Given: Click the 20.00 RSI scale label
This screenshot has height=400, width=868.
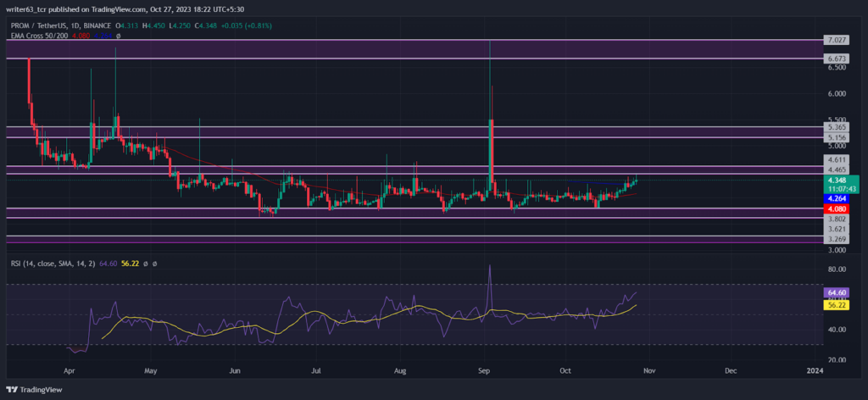Looking at the screenshot, I should coord(836,359).
